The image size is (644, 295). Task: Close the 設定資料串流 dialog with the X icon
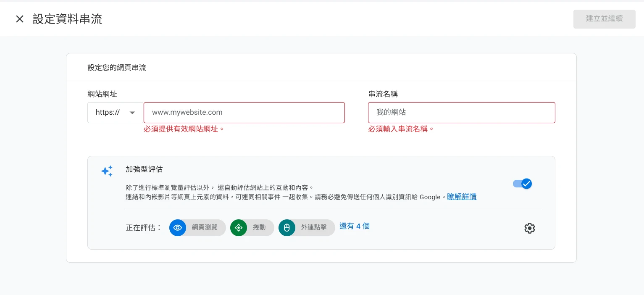(x=20, y=19)
